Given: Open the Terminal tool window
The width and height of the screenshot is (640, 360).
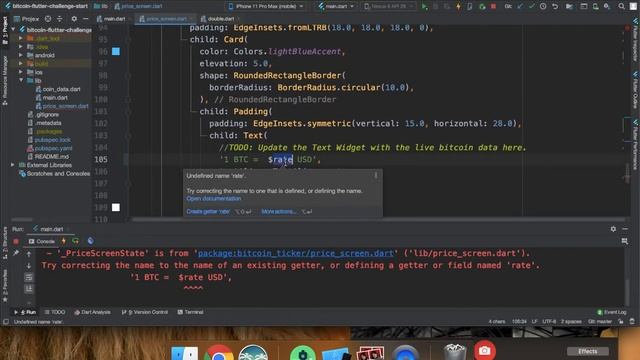Looking at the screenshot, I should pyautogui.click(x=191, y=312).
